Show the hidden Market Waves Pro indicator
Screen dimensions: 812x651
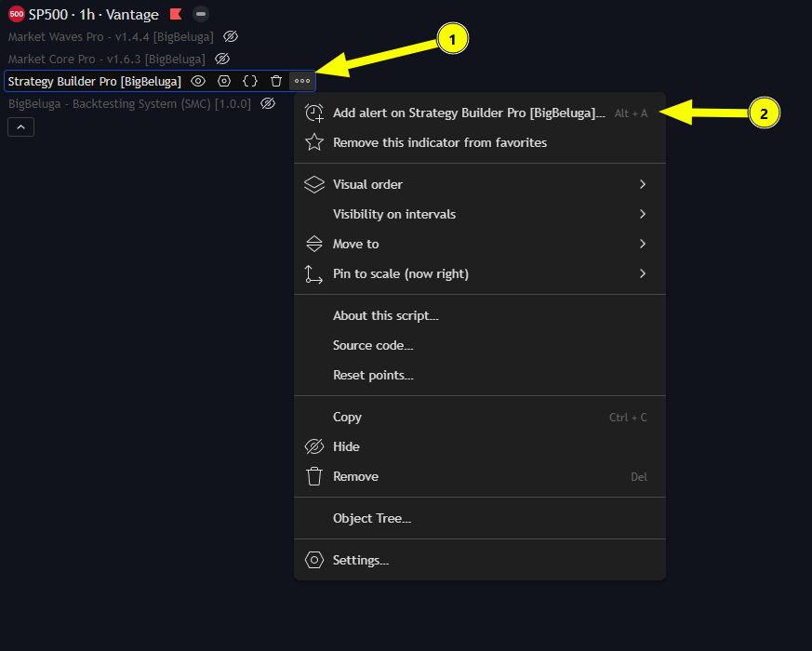[x=231, y=36]
